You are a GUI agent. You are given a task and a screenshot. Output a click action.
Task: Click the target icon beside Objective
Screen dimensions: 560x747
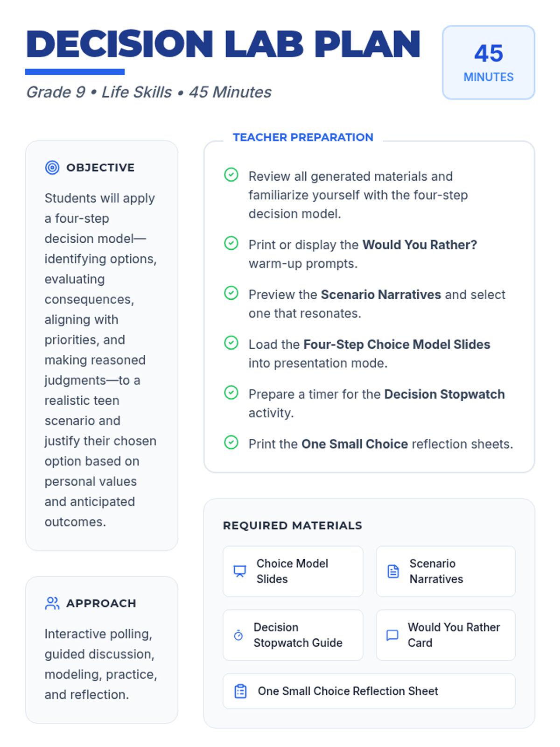(52, 168)
